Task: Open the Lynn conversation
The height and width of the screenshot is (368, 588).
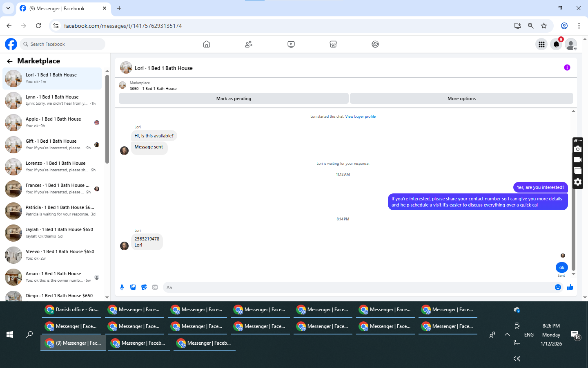Action: click(52, 100)
